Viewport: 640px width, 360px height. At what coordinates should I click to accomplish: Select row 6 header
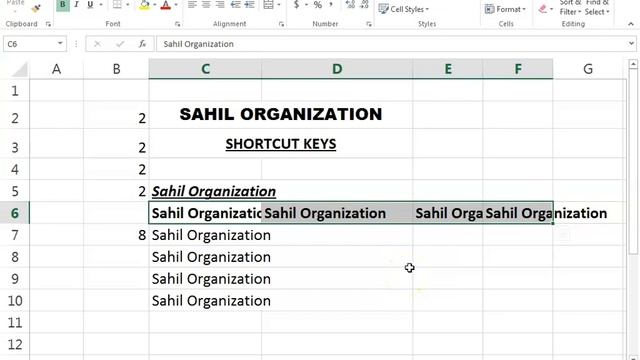(15, 213)
